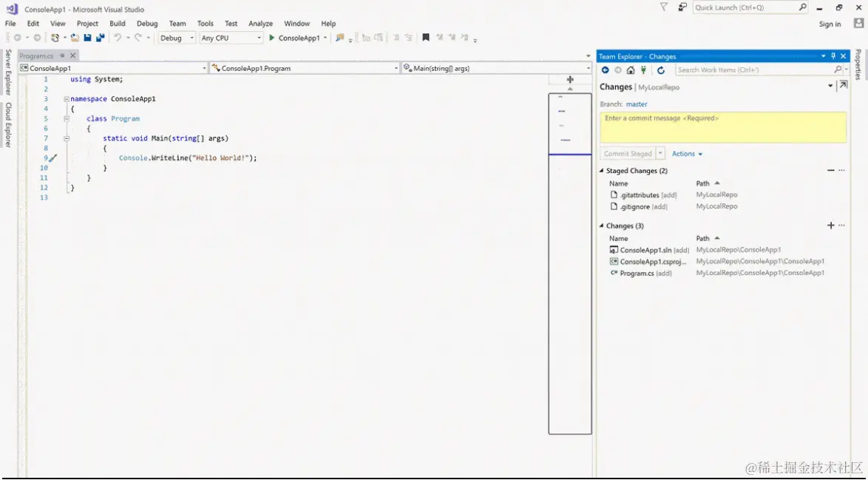Toggle the pin on the Program.cs tab
This screenshot has width=868, height=480.
[62, 56]
